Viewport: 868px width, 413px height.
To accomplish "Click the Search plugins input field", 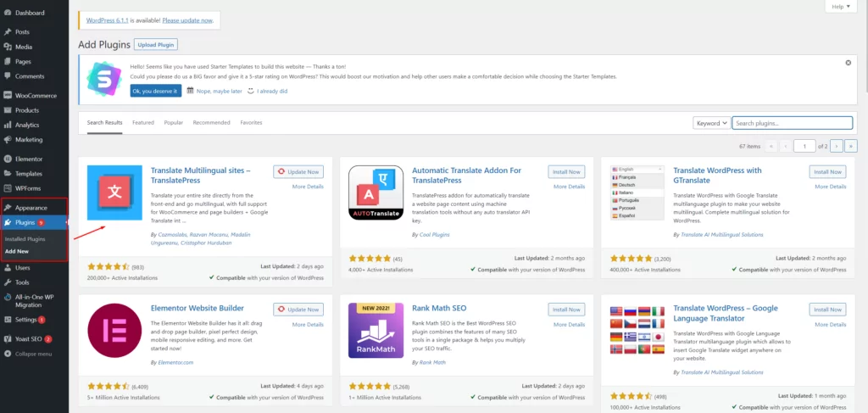I will coord(793,123).
